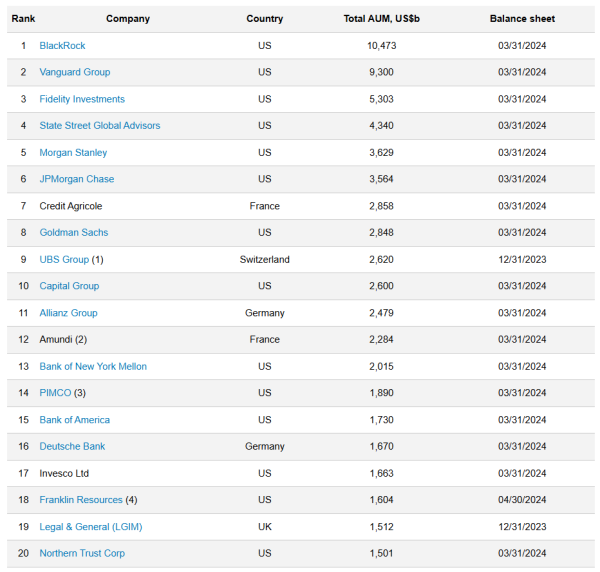Open the Allianz Group link
This screenshot has width=600, height=572.
tap(68, 313)
